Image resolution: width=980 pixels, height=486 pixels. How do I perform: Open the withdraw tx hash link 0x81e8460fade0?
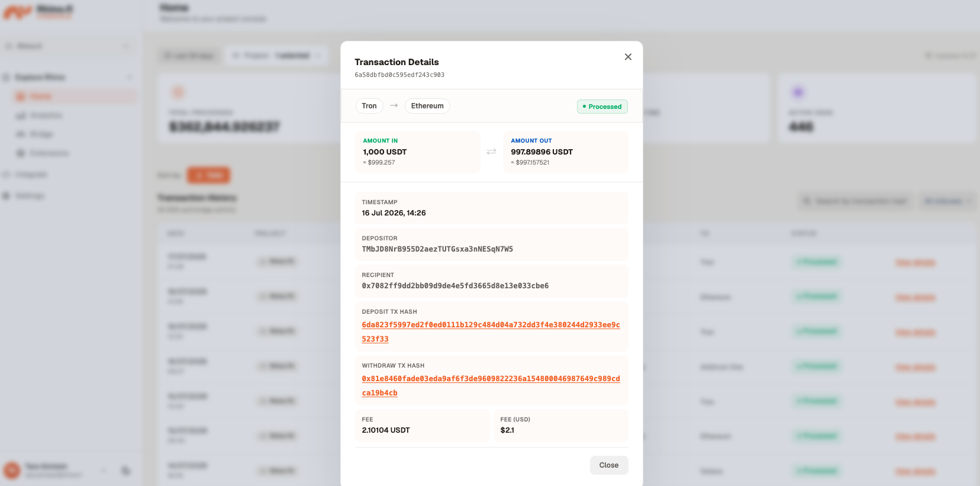pyautogui.click(x=491, y=386)
